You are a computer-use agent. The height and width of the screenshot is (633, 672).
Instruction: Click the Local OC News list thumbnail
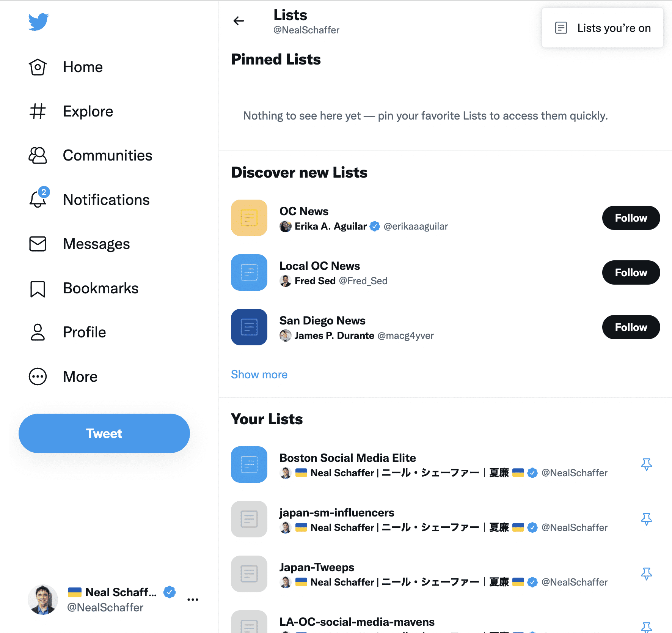(249, 272)
